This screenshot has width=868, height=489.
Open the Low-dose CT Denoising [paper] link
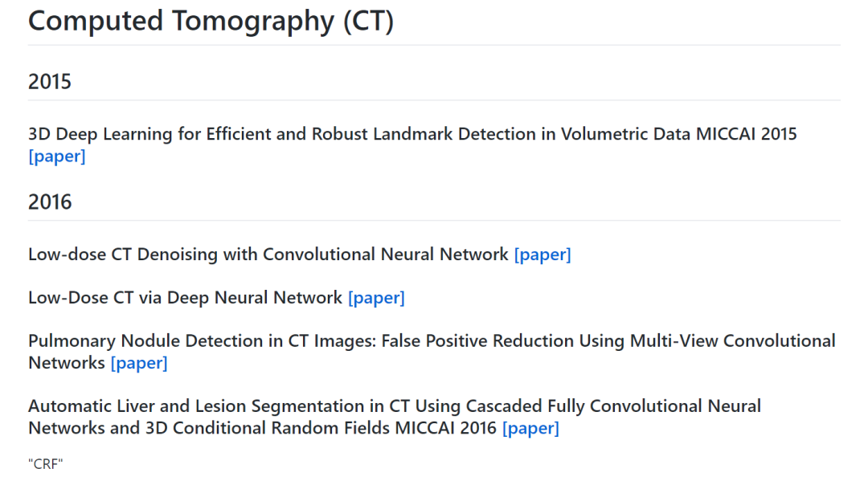pos(542,255)
